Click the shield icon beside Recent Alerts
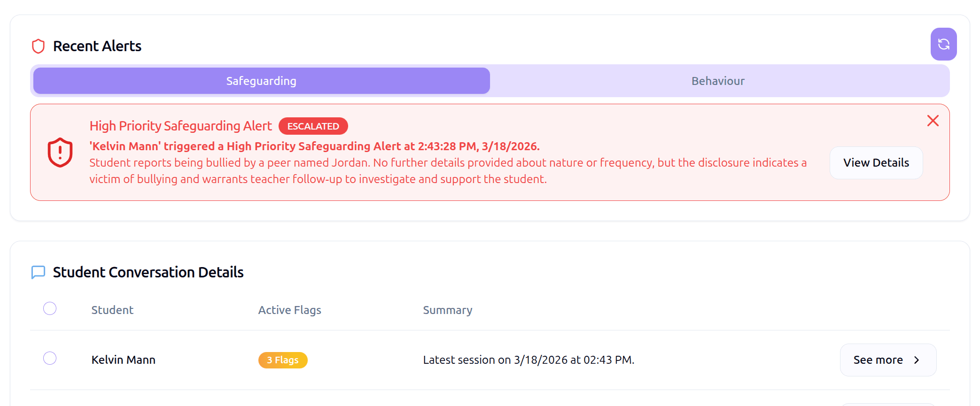Viewport: 980px width, 406px height. [x=39, y=46]
